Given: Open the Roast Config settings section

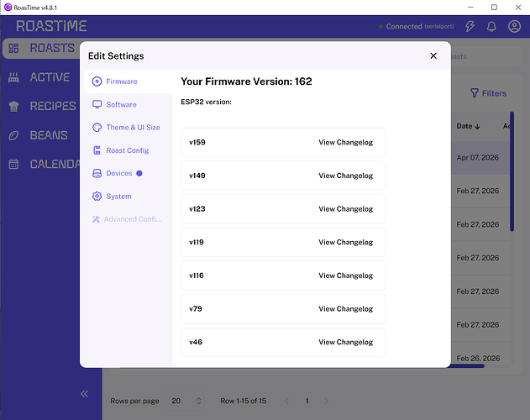Looking at the screenshot, I should pos(126,150).
